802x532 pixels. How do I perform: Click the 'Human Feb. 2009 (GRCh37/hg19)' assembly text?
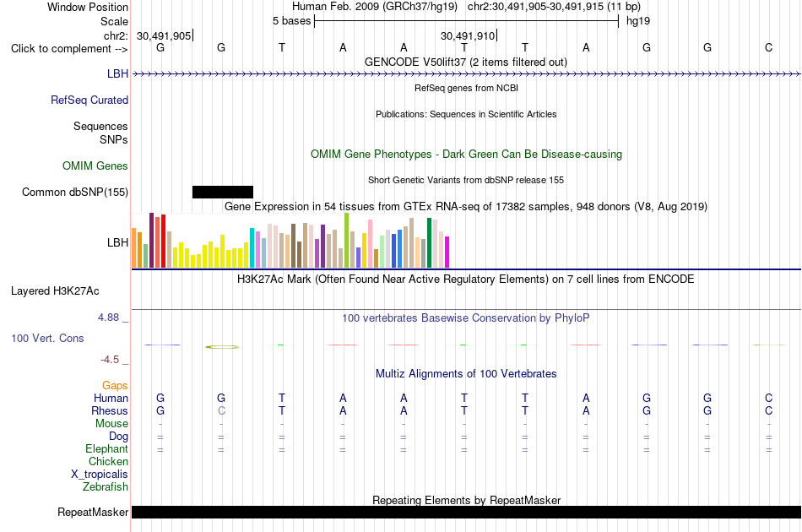374,7
